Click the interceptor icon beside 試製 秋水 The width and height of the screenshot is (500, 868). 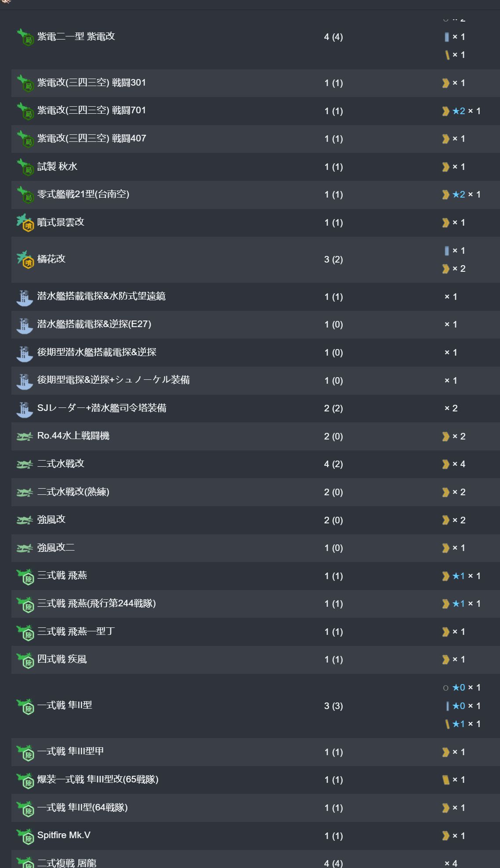(x=25, y=167)
